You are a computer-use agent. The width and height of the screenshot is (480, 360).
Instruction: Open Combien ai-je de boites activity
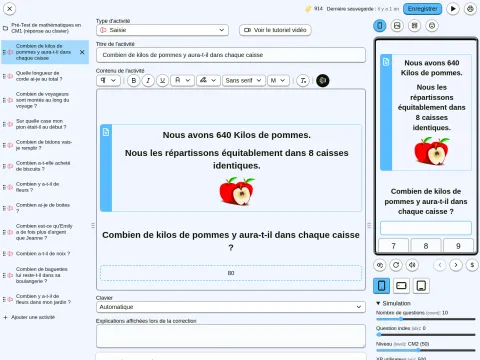tap(43, 208)
